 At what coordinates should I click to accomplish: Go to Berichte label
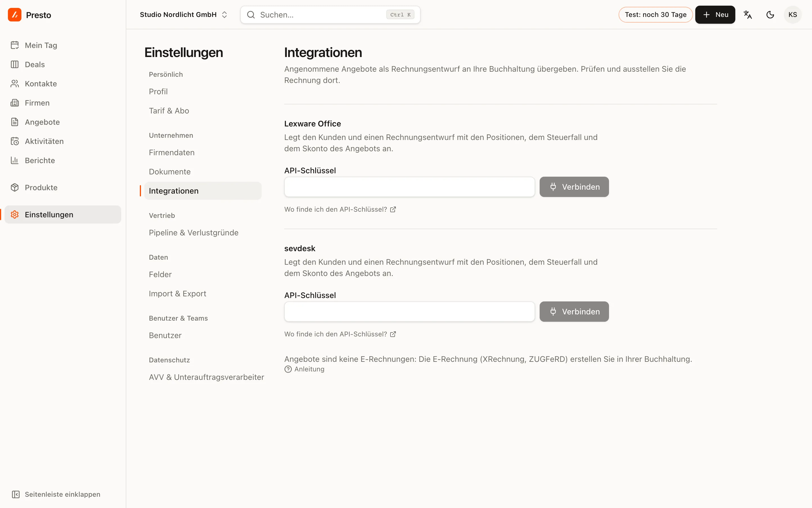[x=40, y=160]
